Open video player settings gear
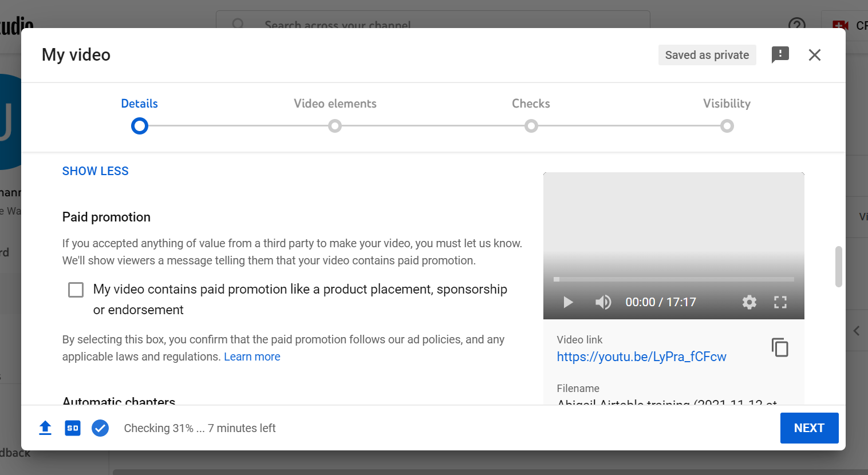This screenshot has height=475, width=868. click(749, 302)
